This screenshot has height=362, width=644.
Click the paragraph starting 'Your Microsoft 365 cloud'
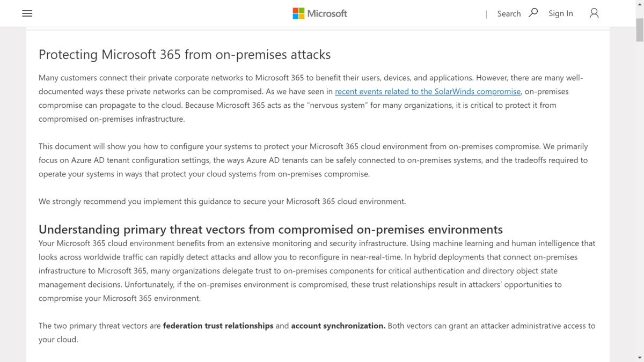click(317, 271)
